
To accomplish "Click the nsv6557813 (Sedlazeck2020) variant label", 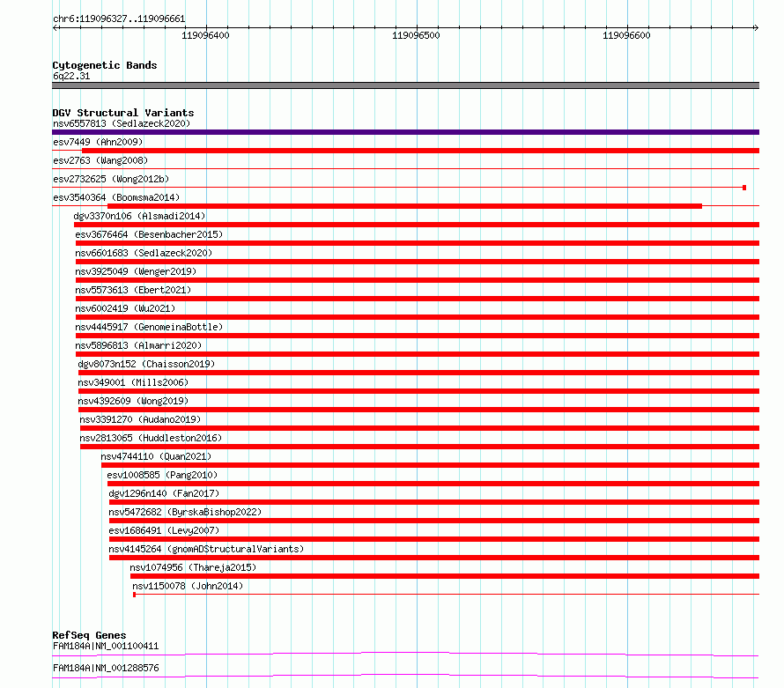I will click(122, 123).
